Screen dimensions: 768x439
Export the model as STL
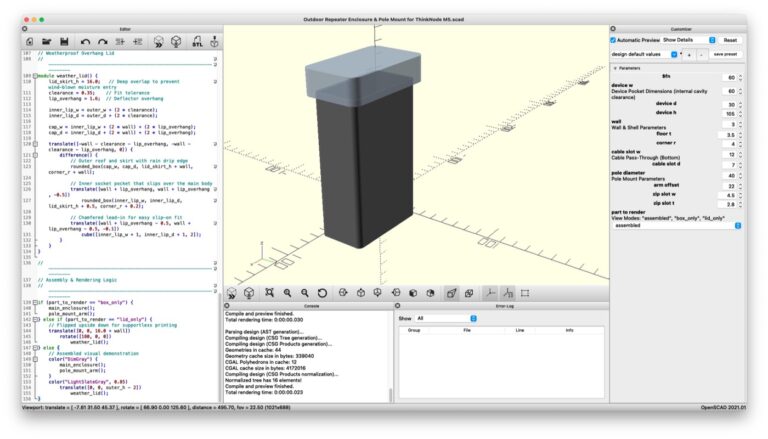[x=197, y=42]
